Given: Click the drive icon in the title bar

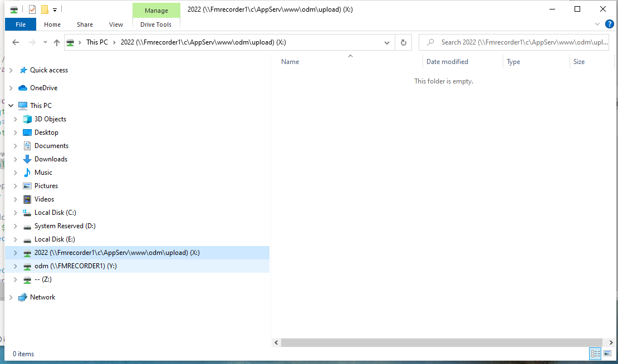Looking at the screenshot, I should click(x=14, y=9).
